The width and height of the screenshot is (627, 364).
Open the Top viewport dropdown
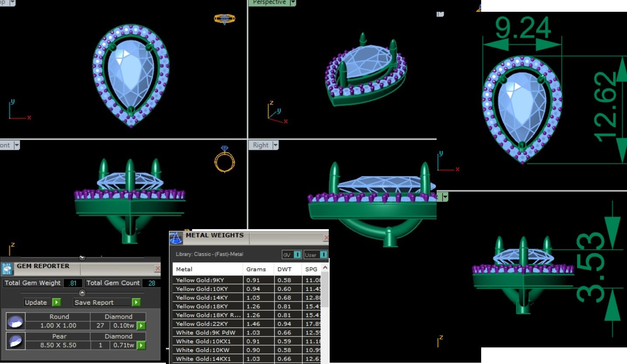click(12, 3)
